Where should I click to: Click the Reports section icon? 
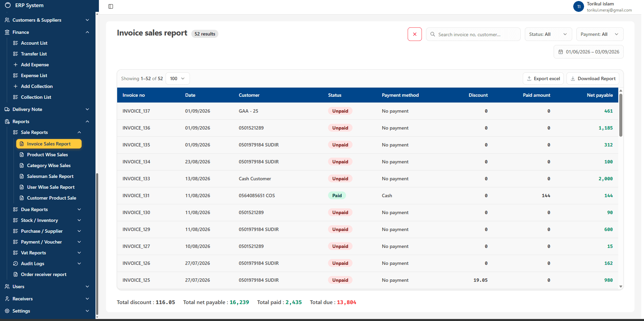7,121
